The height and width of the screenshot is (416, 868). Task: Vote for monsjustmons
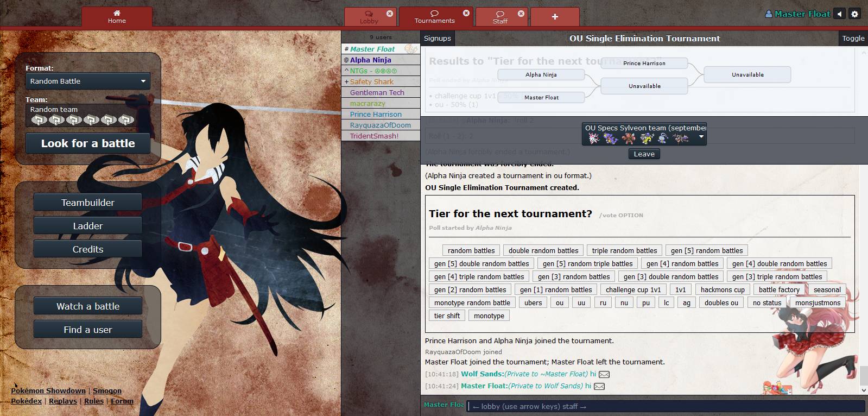click(x=818, y=302)
